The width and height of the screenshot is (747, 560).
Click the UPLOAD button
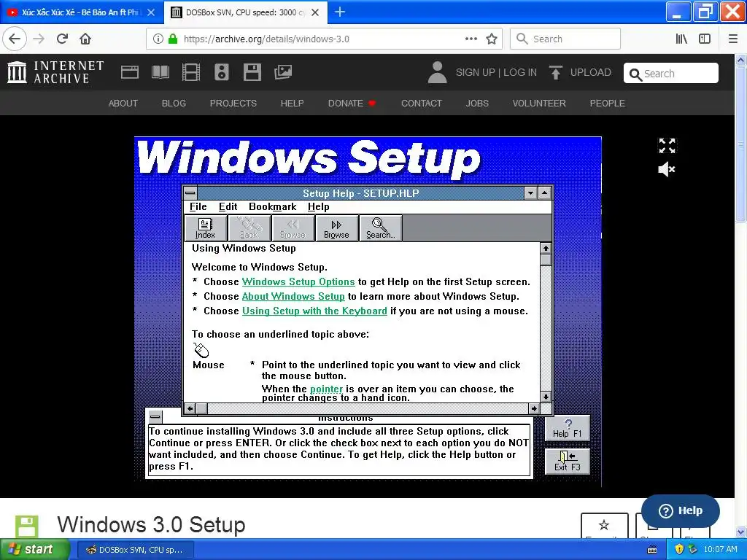pos(580,72)
